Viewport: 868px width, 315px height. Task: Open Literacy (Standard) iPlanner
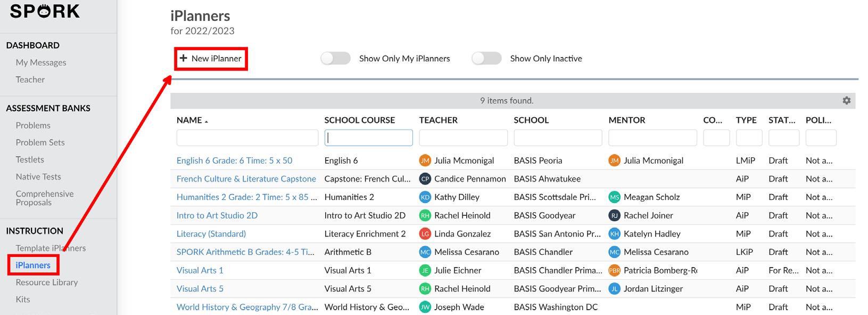point(211,234)
